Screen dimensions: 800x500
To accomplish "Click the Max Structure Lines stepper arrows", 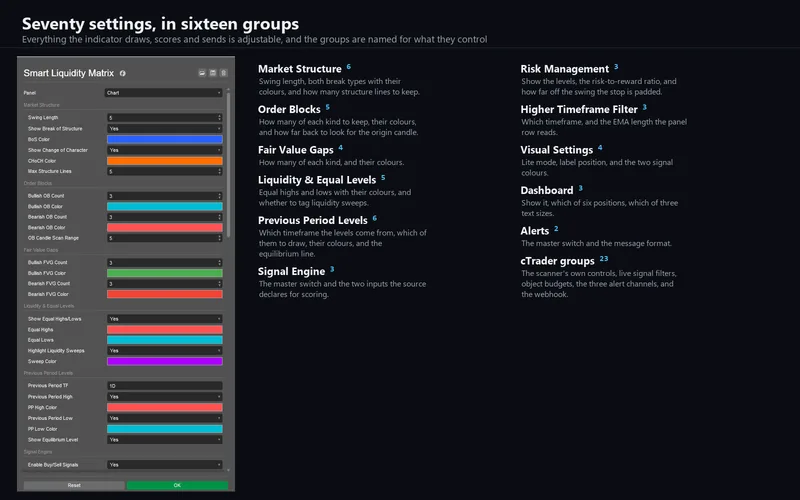I will pos(219,171).
